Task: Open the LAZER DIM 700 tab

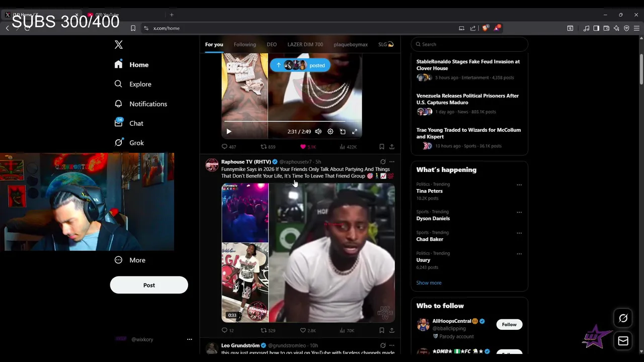Action: click(305, 44)
